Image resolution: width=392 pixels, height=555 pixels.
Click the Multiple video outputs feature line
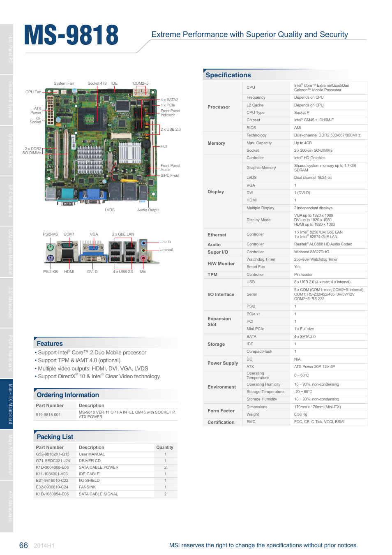tap(91, 368)
